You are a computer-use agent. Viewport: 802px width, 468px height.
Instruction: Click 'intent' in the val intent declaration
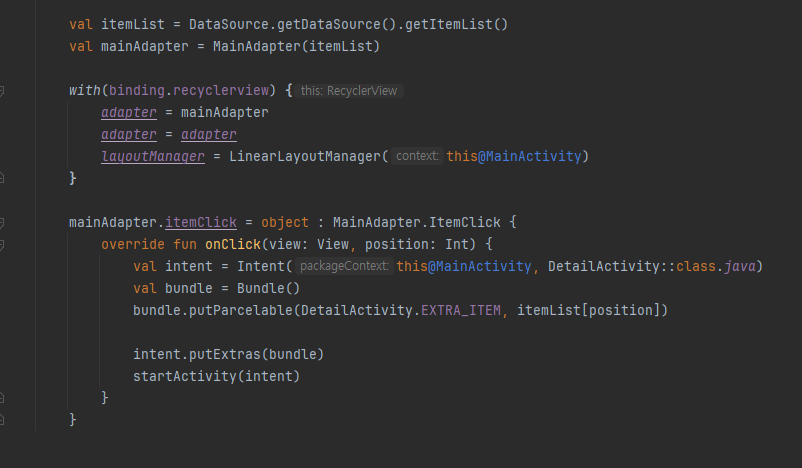point(189,266)
